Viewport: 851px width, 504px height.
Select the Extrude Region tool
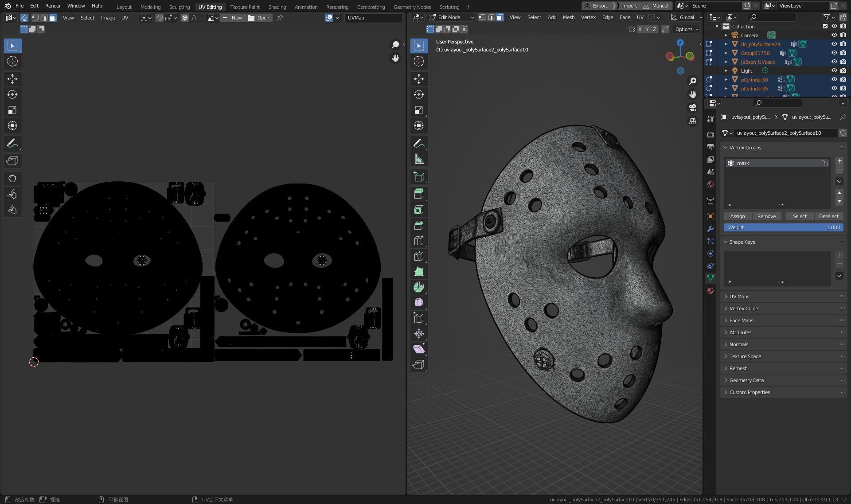point(419,194)
